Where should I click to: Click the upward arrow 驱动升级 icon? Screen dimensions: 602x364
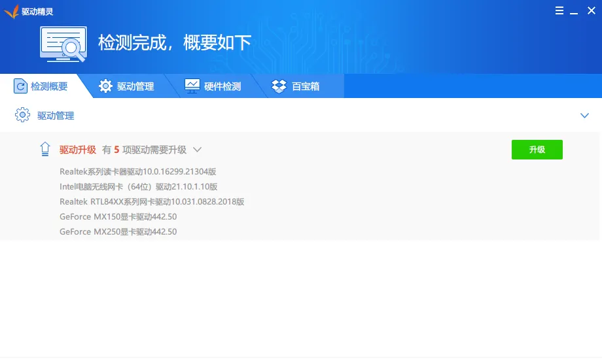[x=45, y=149]
